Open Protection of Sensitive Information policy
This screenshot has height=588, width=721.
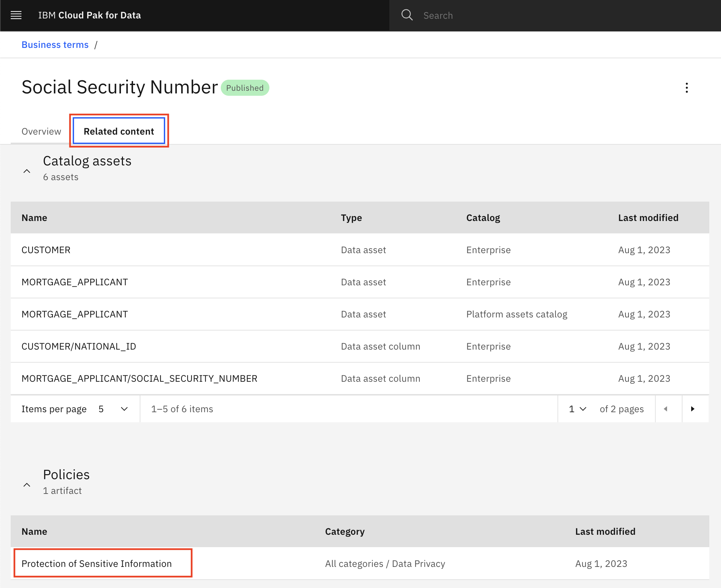pos(96,564)
